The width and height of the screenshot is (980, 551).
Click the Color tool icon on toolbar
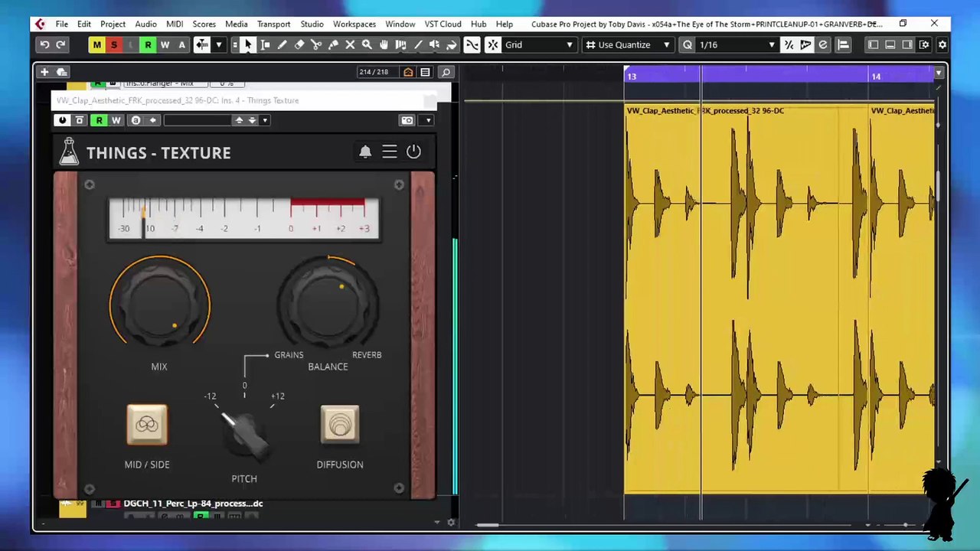(451, 45)
